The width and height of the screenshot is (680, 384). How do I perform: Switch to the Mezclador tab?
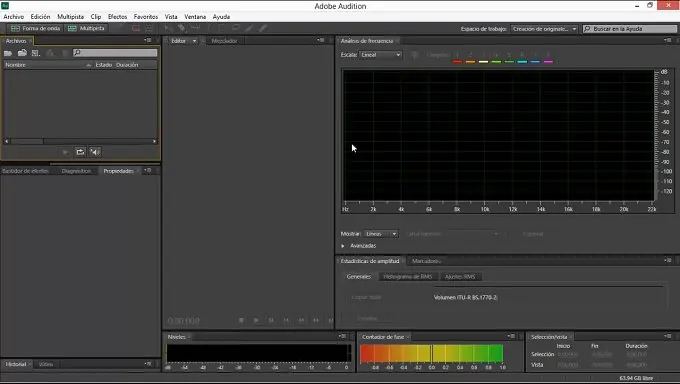coord(224,41)
